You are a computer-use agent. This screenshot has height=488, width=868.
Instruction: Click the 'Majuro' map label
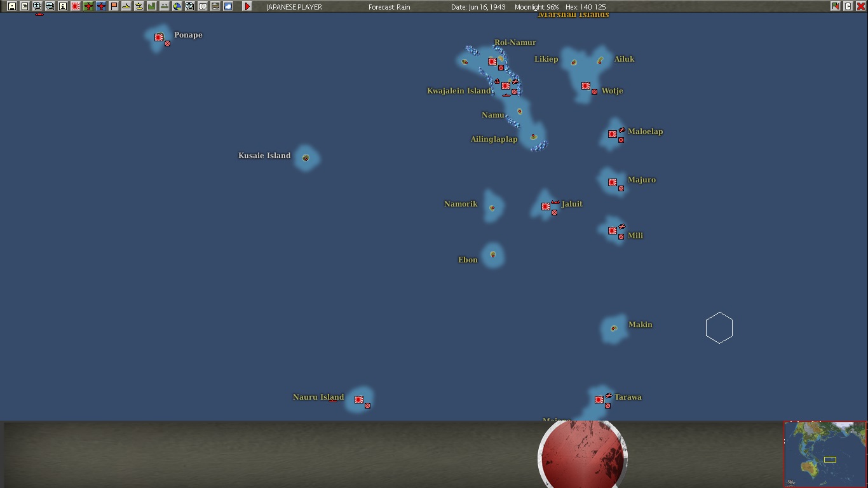tap(642, 180)
